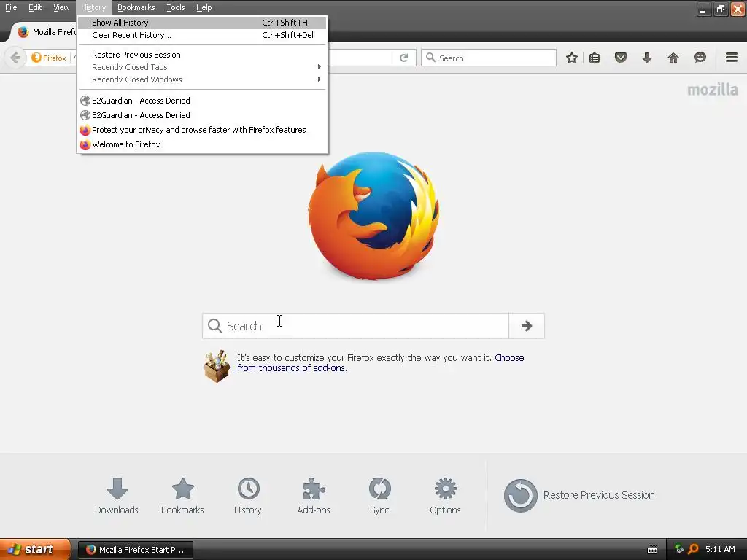Open Protect your privacy history entry
The width and height of the screenshot is (747, 560).
coord(202,130)
